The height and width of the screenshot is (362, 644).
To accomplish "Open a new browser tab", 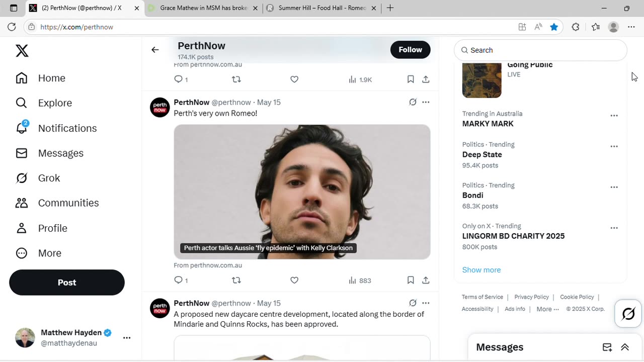I will point(390,8).
